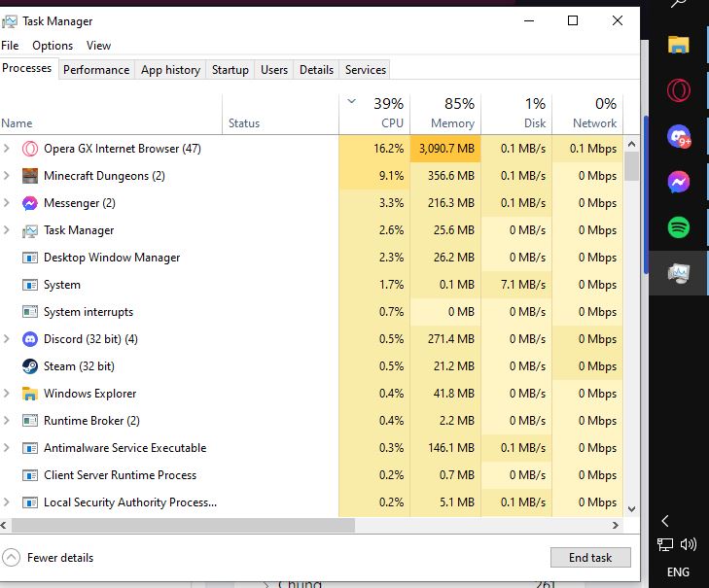Click the Discord process icon in list
Viewport: 709px width, 588px height.
(30, 339)
